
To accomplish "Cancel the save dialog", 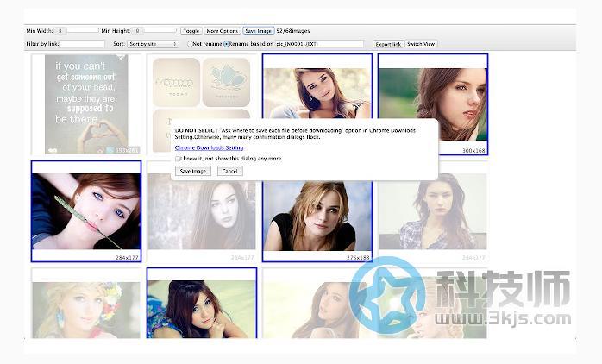I will (x=229, y=172).
